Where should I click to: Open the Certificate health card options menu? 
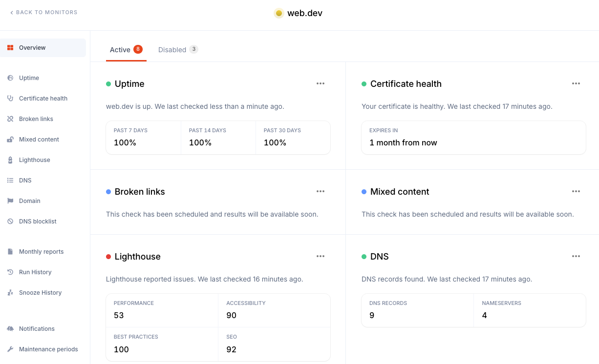576,83
